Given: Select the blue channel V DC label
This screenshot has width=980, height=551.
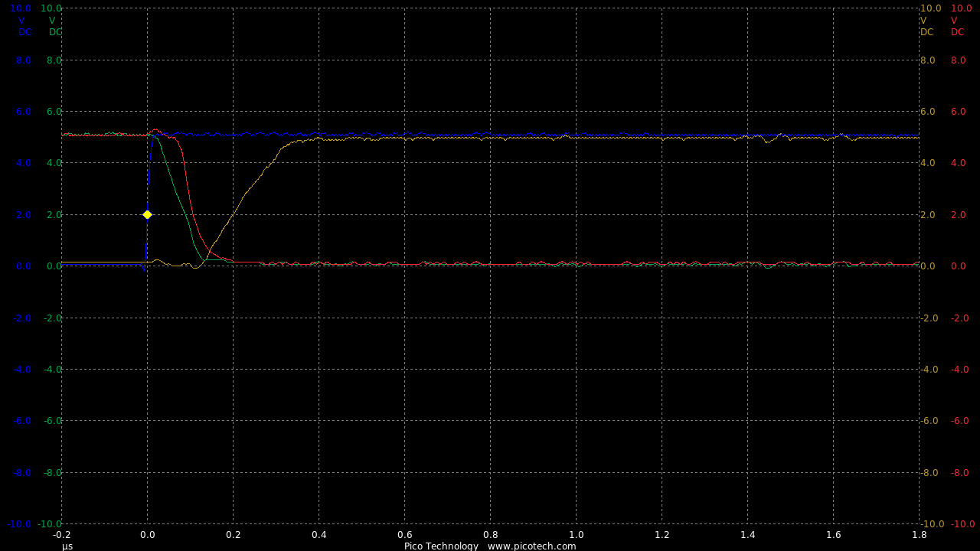Looking at the screenshot, I should point(23,26).
